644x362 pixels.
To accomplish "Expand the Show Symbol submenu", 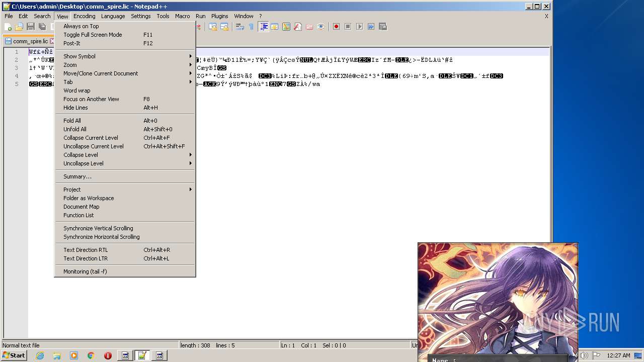I will point(125,56).
